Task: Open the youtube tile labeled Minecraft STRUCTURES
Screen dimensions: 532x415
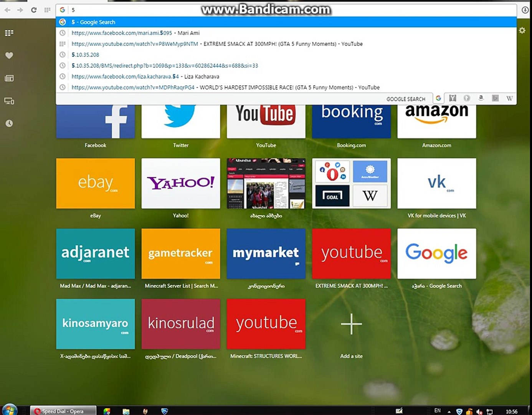Action: pyautogui.click(x=266, y=324)
